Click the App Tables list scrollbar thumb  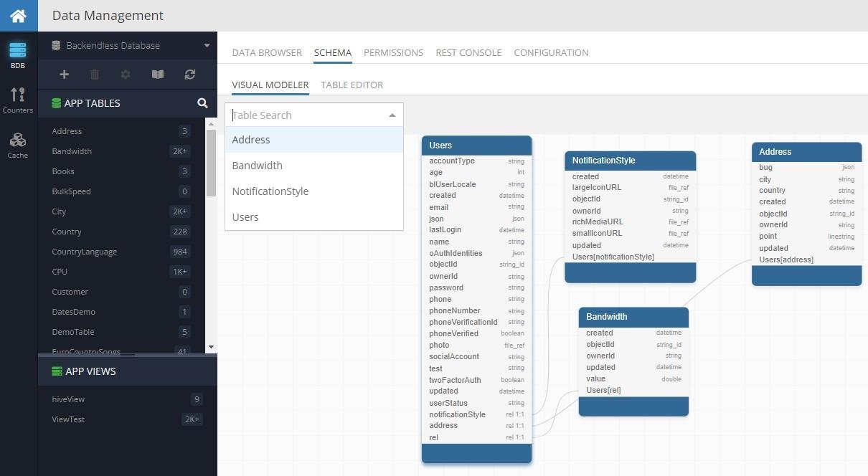[x=211, y=163]
